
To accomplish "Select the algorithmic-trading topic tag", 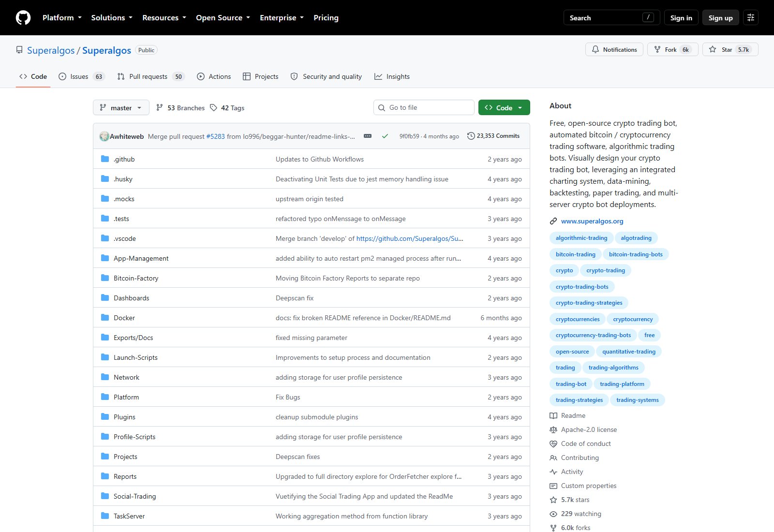I will point(581,238).
